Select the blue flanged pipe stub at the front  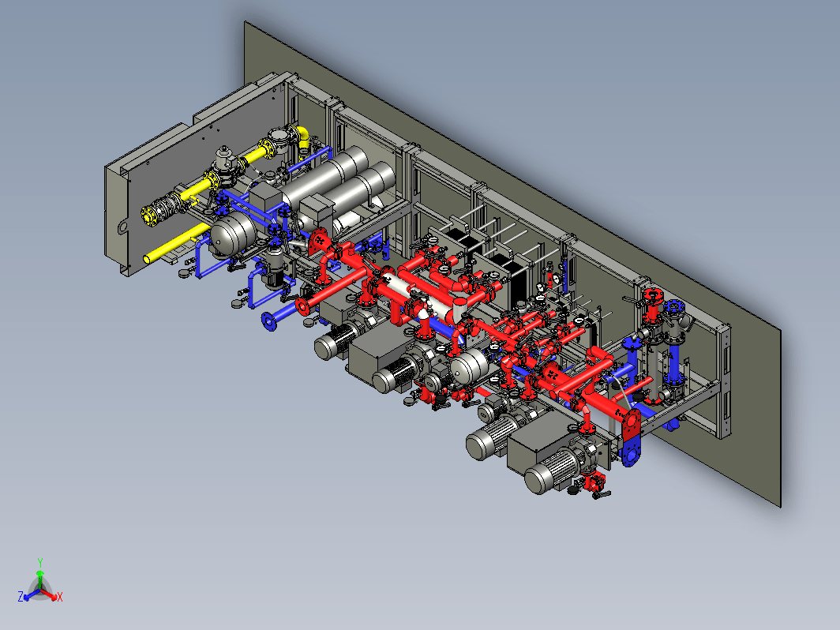[x=279, y=316]
